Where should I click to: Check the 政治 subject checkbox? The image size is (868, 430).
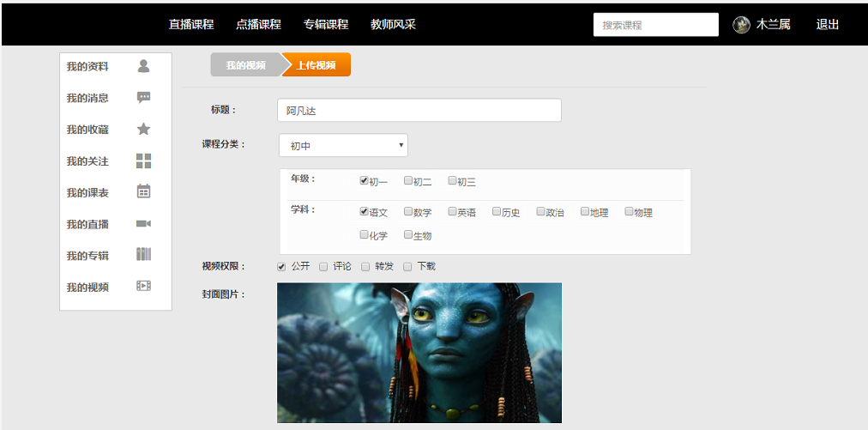click(540, 211)
